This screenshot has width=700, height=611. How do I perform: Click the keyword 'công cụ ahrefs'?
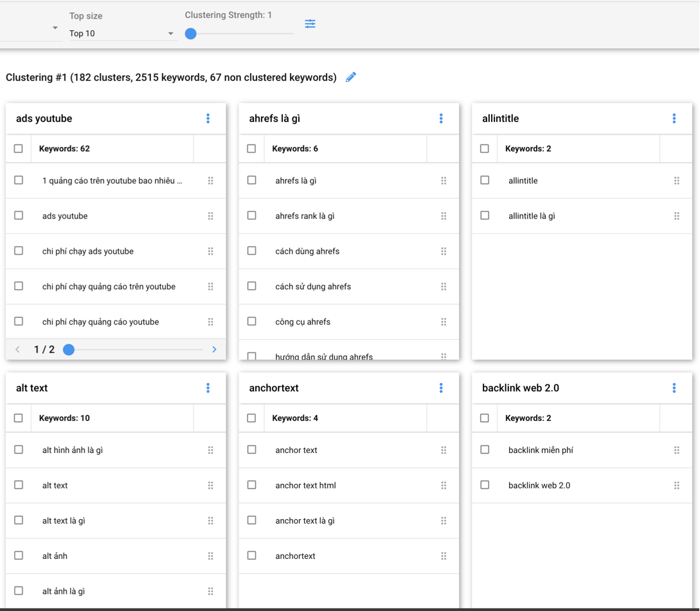click(303, 322)
